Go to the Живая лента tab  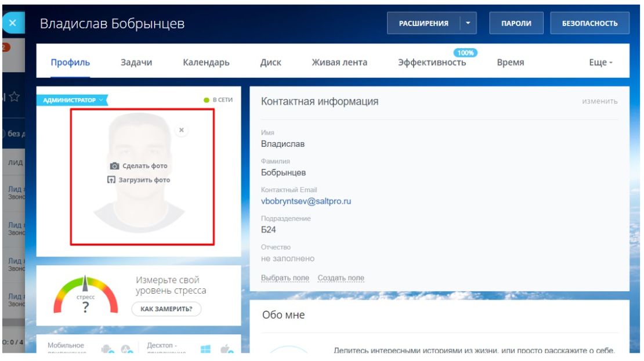coord(339,63)
